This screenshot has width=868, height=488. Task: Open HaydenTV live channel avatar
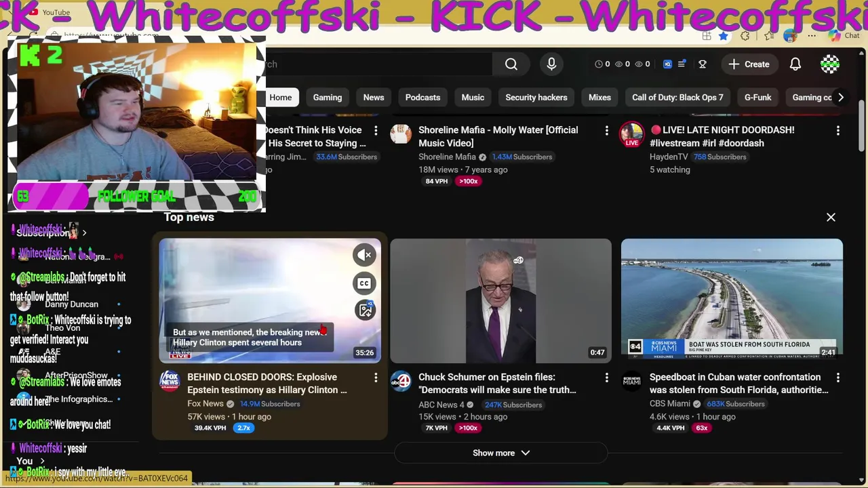coord(631,134)
